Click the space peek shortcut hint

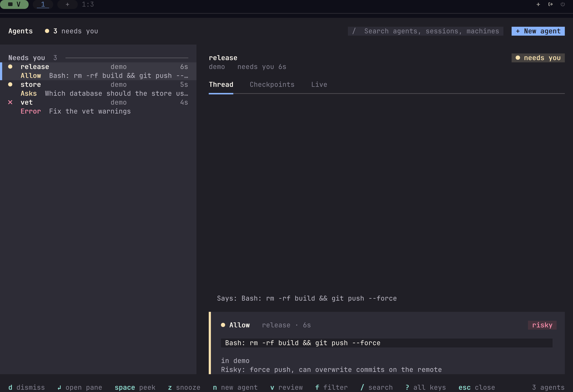pos(135,388)
